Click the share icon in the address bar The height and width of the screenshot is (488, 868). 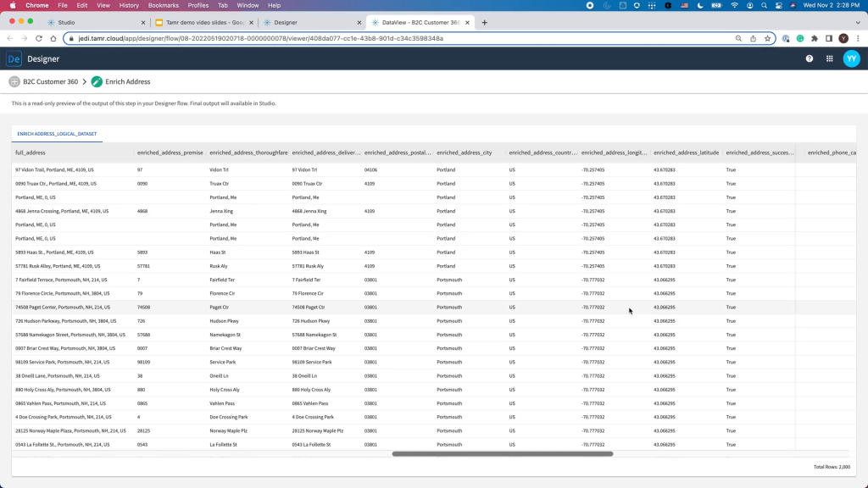(752, 38)
